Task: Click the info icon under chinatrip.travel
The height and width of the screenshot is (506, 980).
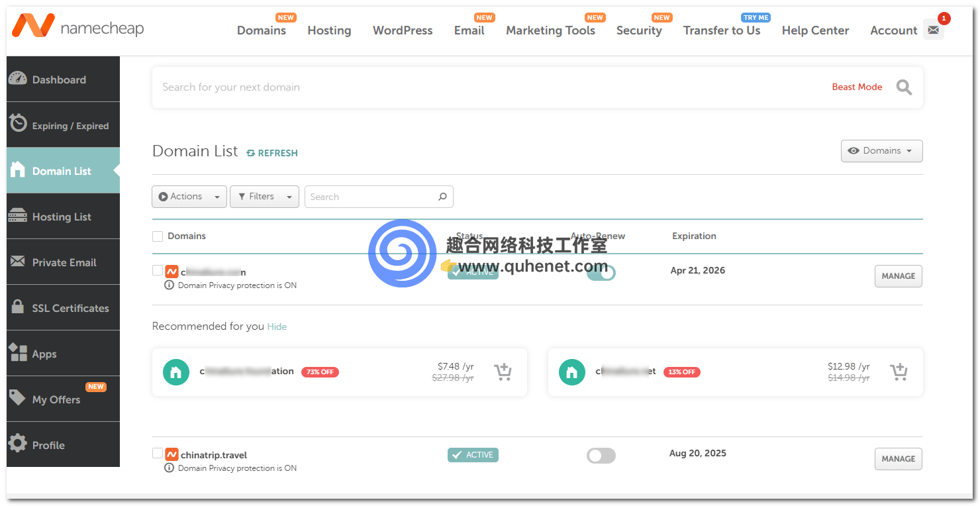Action: coord(170,468)
